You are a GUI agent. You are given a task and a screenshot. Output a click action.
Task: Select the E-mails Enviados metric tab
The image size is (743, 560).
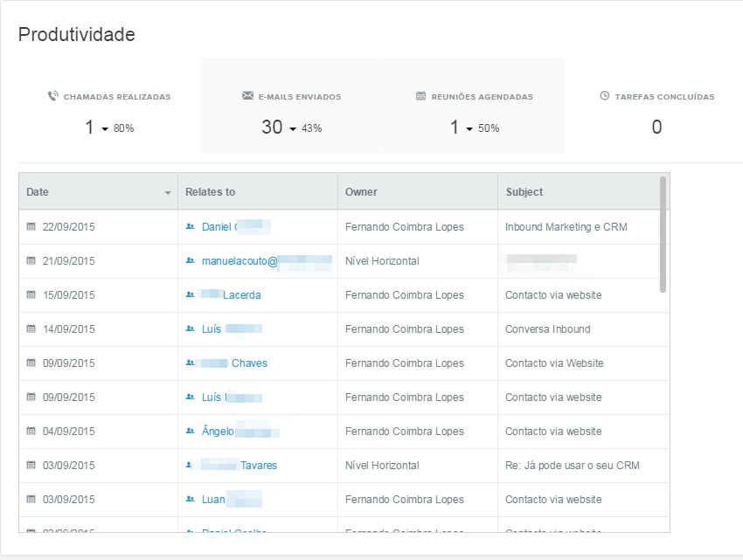pyautogui.click(x=291, y=112)
